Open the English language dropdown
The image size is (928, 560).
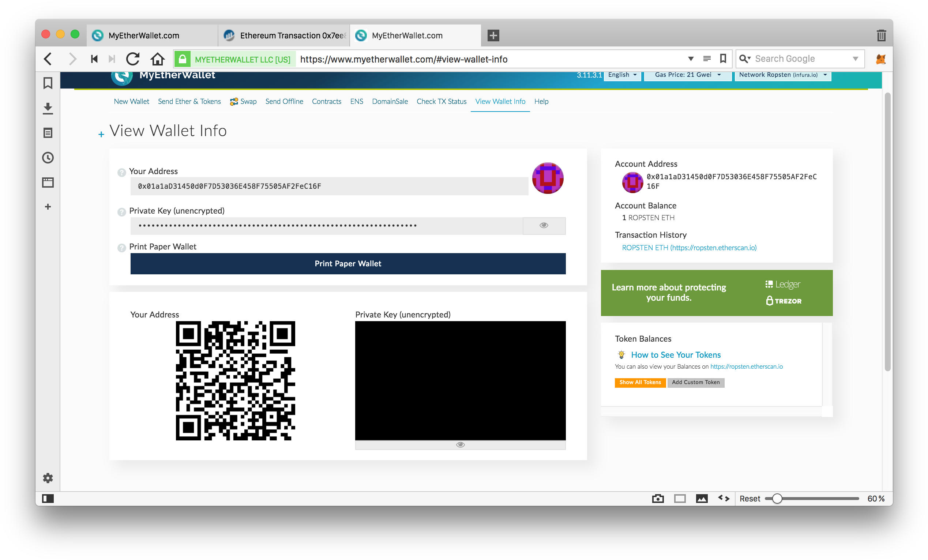622,75
